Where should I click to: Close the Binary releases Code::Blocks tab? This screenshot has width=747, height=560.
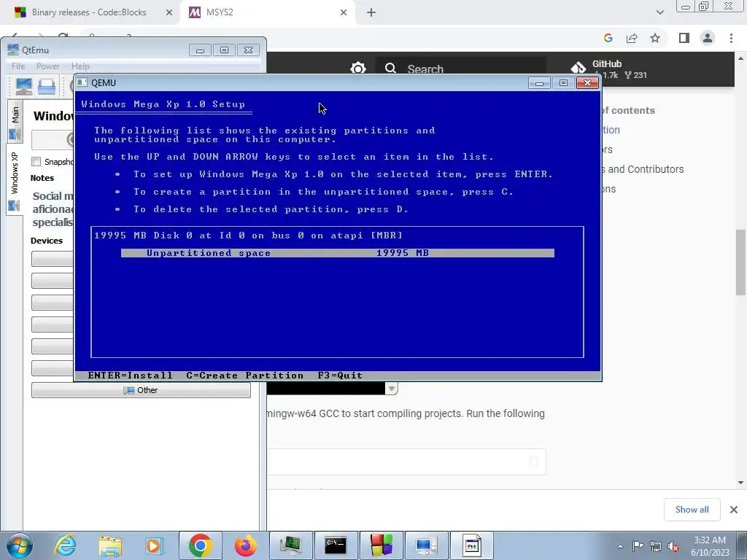point(169,12)
